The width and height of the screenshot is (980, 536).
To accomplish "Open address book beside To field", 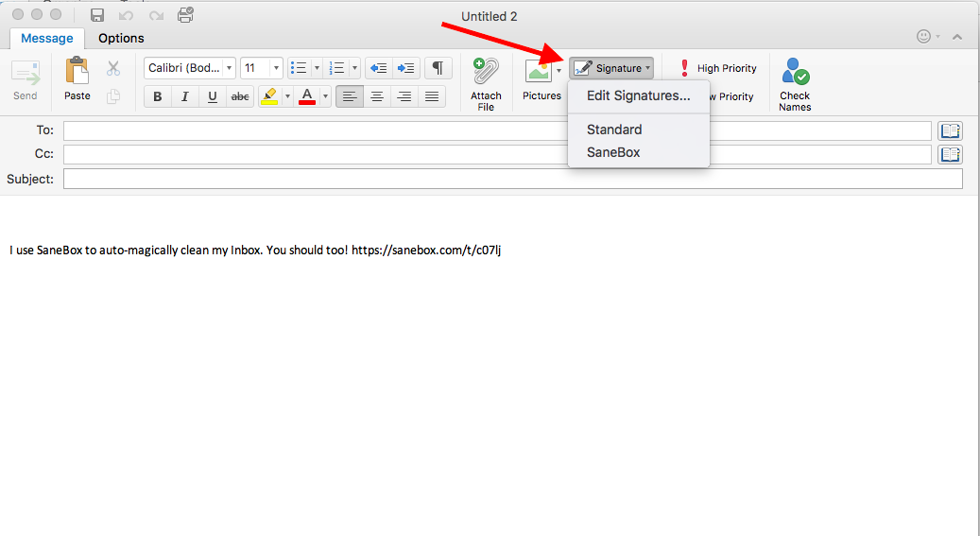I will click(949, 130).
